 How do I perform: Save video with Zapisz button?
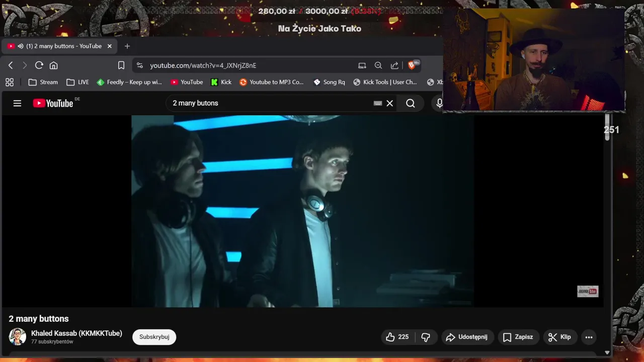click(518, 337)
